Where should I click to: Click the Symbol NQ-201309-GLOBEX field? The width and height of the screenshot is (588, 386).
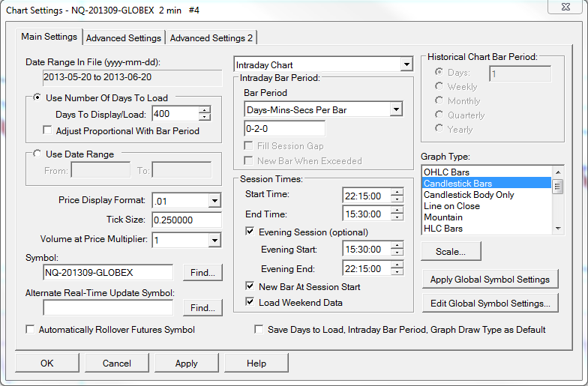(108, 273)
